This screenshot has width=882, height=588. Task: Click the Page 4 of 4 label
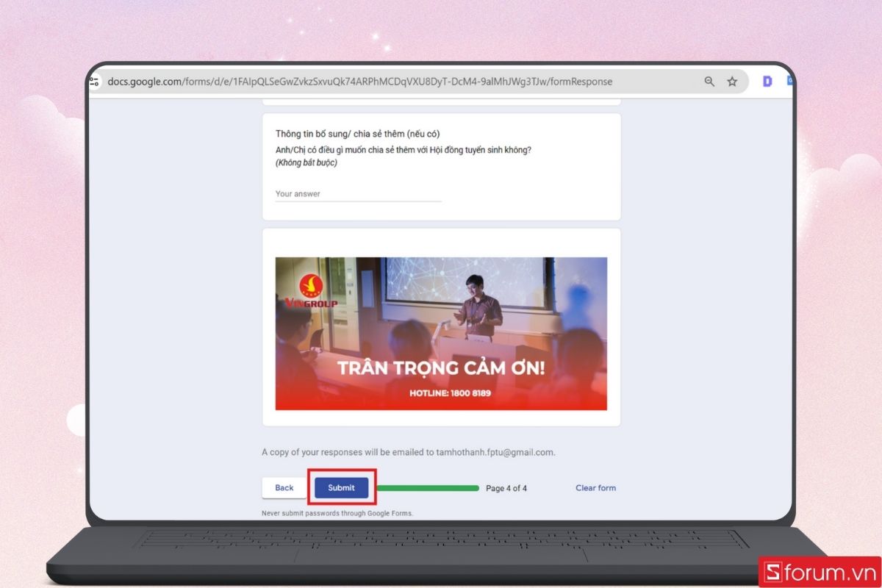pyautogui.click(x=506, y=488)
